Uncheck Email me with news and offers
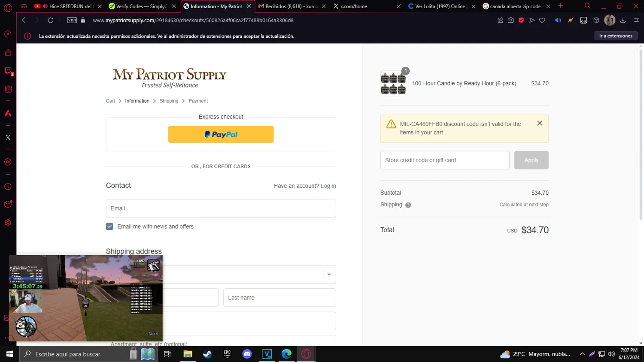The image size is (644, 362). click(109, 226)
